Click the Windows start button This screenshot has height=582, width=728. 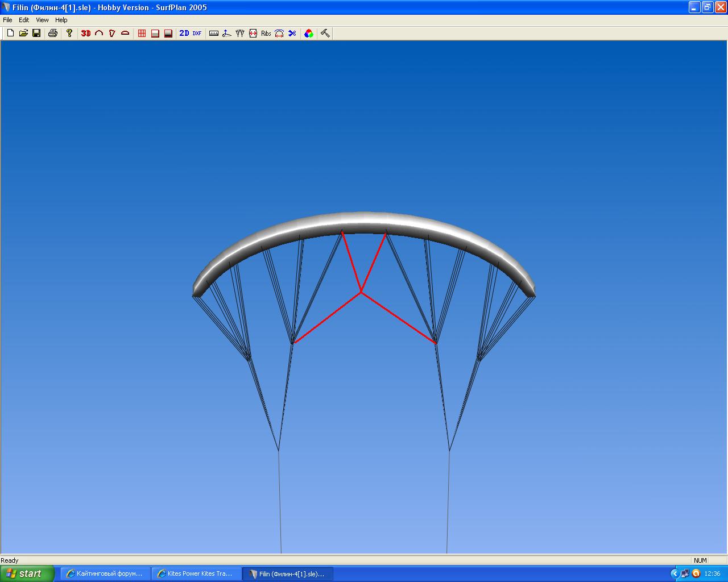point(27,573)
